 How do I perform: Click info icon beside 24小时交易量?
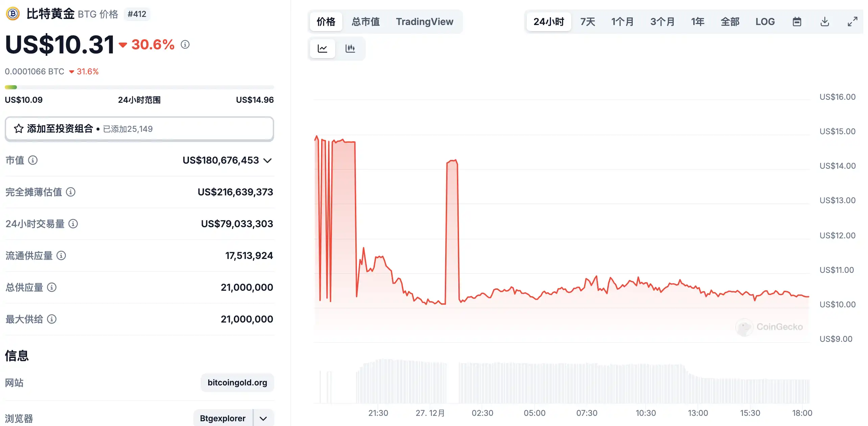point(73,224)
